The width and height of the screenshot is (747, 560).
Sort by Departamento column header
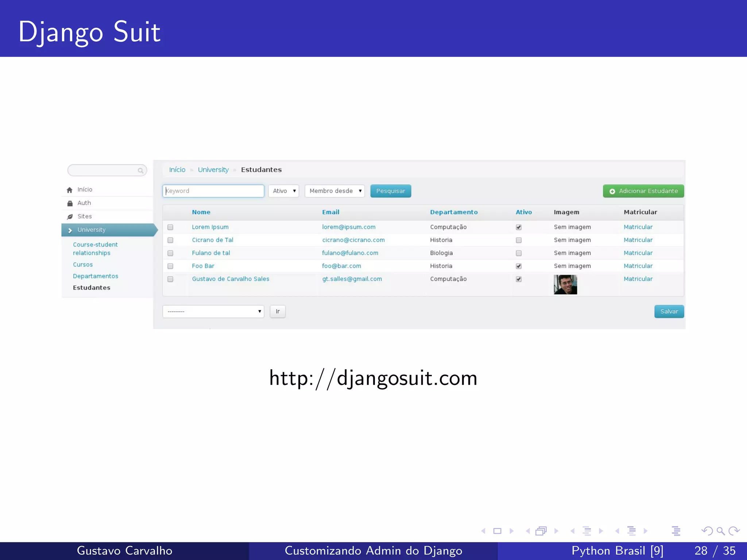[x=454, y=212]
